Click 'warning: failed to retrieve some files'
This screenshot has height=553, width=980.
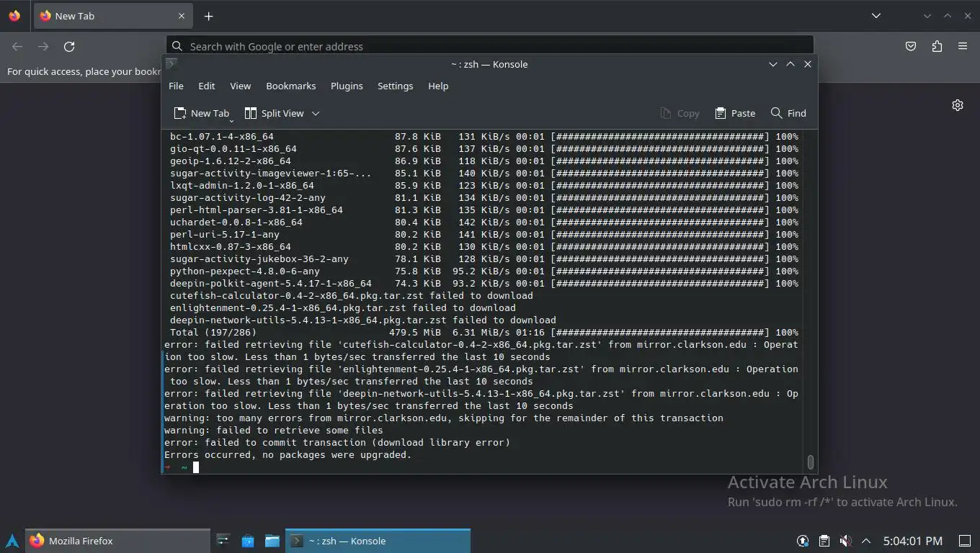(x=274, y=430)
